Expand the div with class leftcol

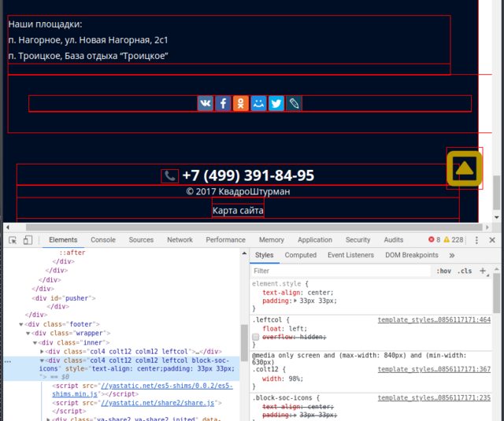click(x=42, y=351)
